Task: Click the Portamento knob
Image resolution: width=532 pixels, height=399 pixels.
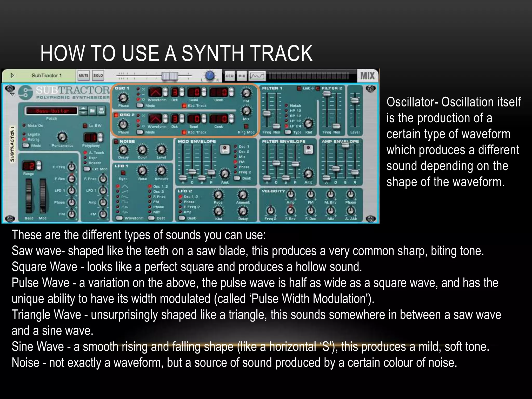Action: [x=62, y=137]
